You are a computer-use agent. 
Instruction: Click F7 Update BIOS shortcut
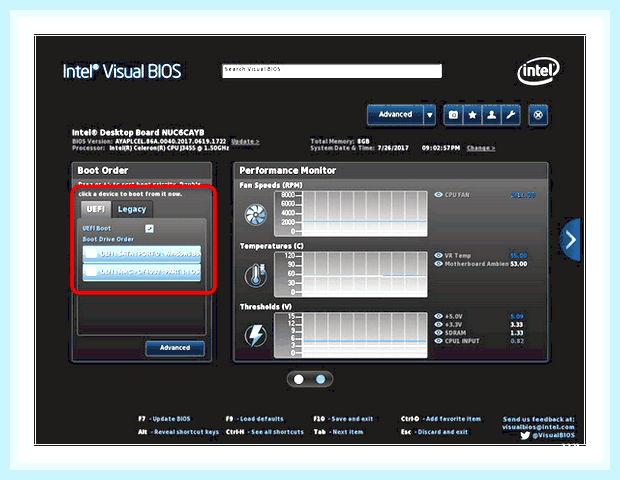[164, 419]
